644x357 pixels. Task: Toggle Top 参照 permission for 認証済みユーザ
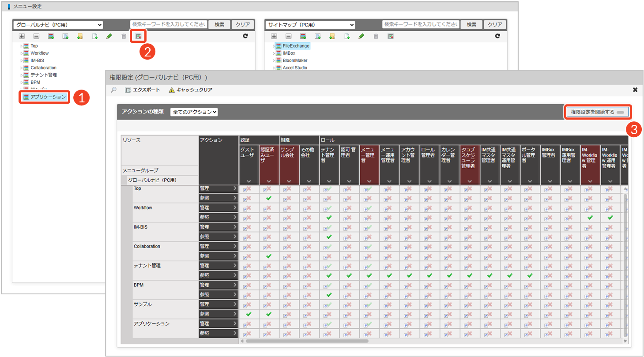(x=268, y=198)
